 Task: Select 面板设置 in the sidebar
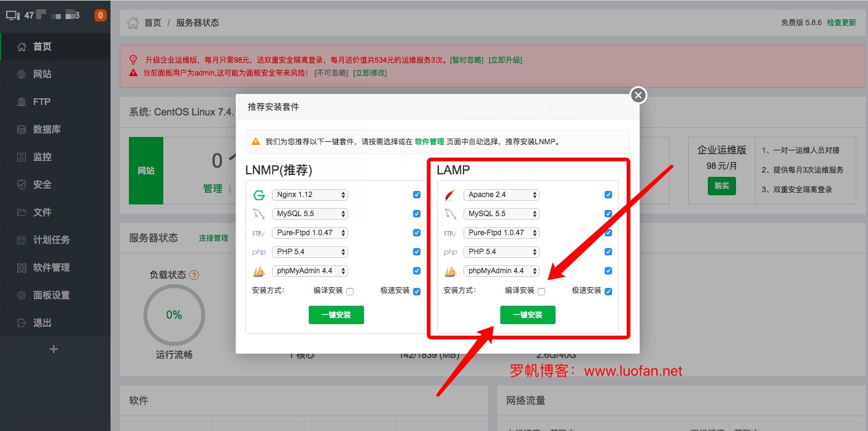55,295
